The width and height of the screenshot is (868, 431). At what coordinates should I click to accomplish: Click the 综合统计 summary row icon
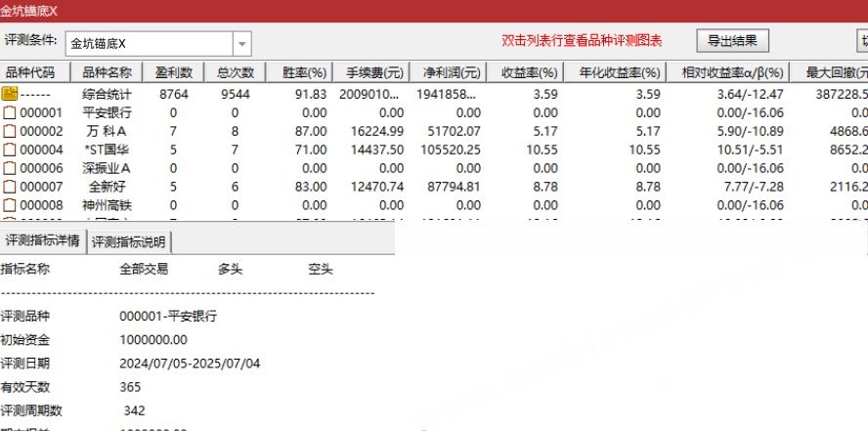coord(10,94)
